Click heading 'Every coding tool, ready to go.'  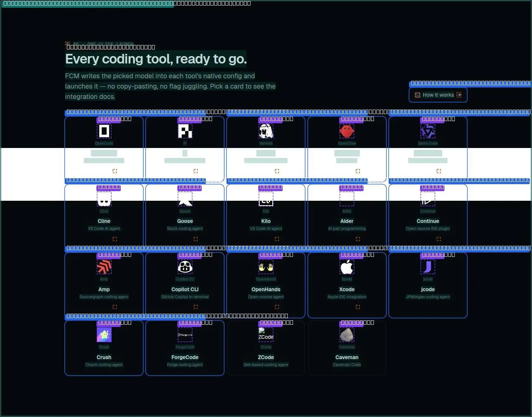156,59
